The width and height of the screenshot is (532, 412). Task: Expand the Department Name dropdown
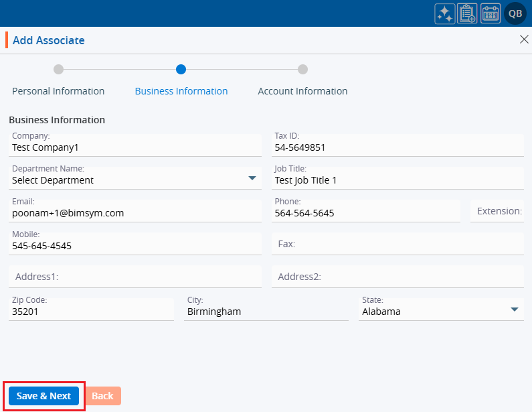pos(252,178)
